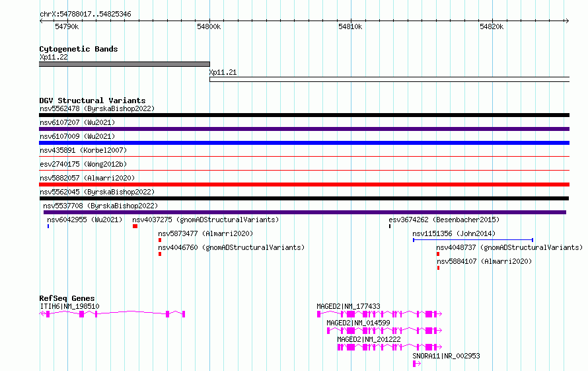Click the Xp11.21 band label
The height and width of the screenshot is (371, 588).
[x=223, y=72]
